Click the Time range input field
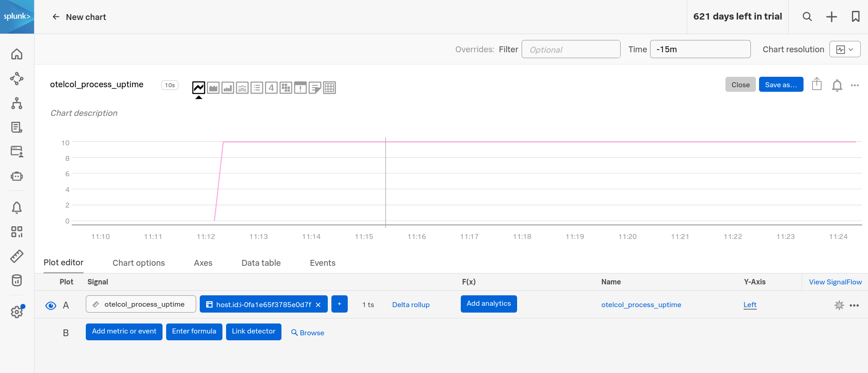 click(x=700, y=49)
